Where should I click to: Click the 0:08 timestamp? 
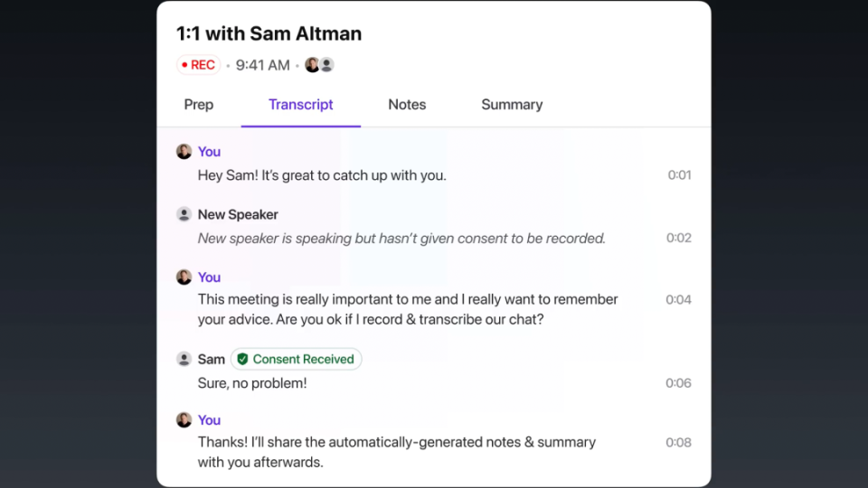tap(678, 443)
